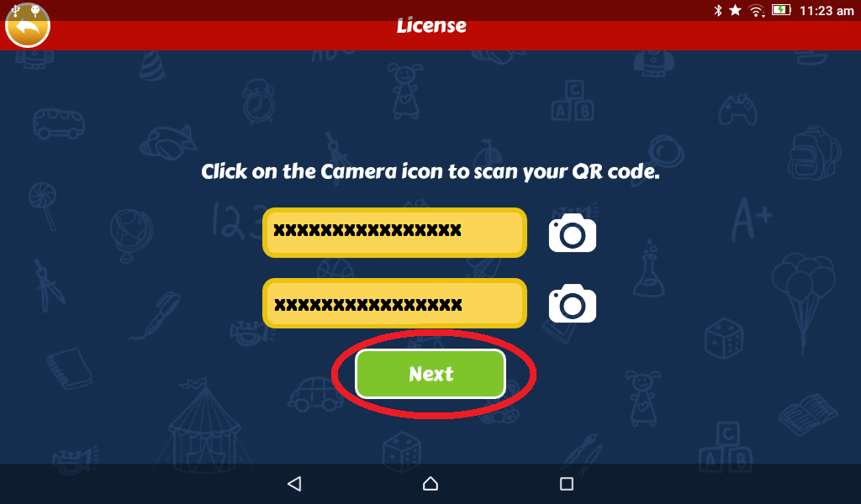Tap the Bluetooth icon in status bar

click(718, 10)
